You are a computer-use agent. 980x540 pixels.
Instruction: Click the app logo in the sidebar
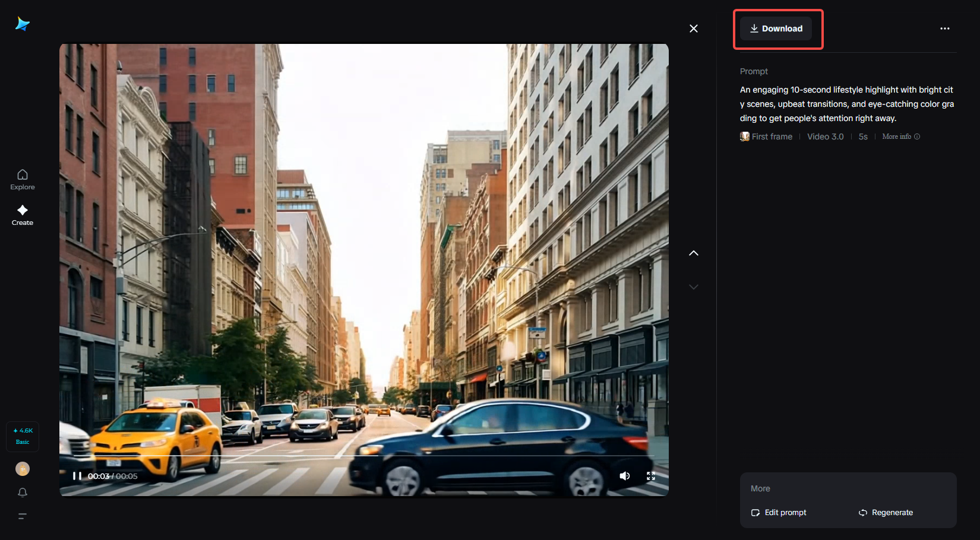[x=23, y=24]
